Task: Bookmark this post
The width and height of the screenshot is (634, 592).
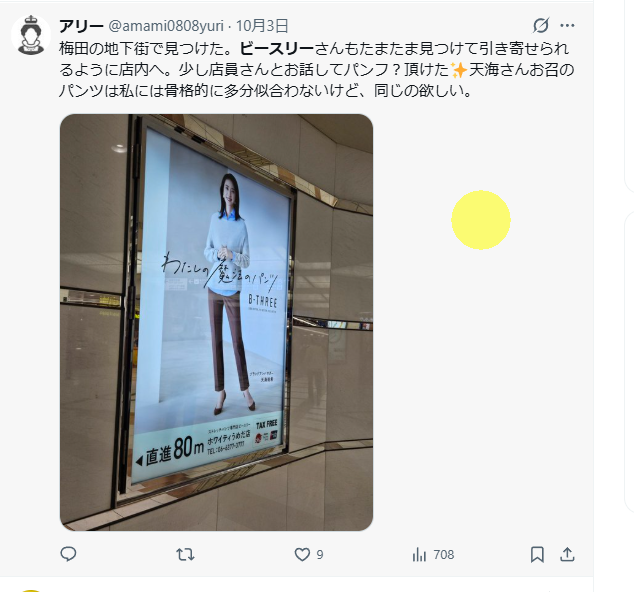Action: click(x=537, y=554)
